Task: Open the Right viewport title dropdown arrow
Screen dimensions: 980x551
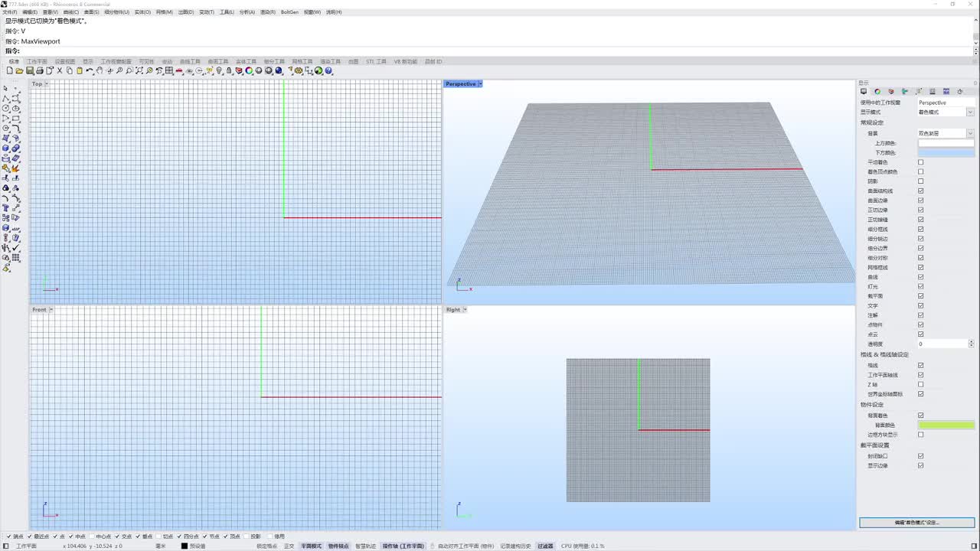Action: [465, 310]
